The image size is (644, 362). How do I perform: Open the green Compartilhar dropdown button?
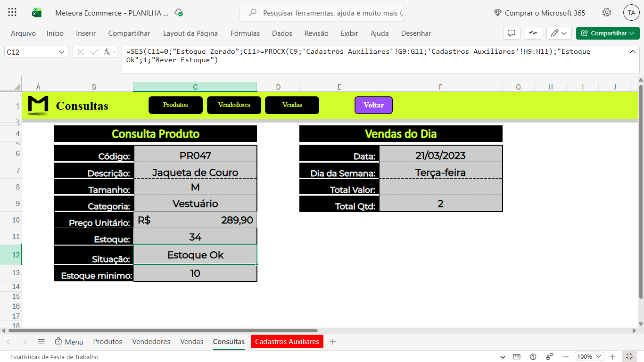coord(608,33)
